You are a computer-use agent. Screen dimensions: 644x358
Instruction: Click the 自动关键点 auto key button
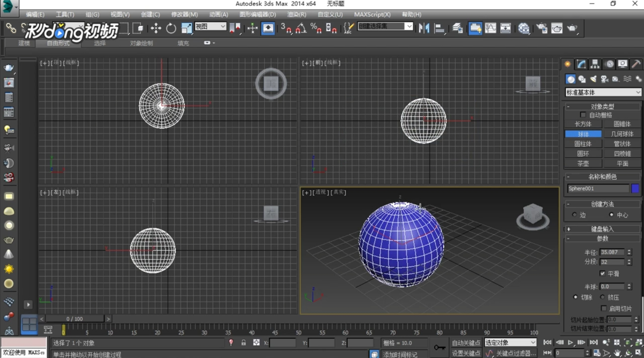tap(466, 342)
